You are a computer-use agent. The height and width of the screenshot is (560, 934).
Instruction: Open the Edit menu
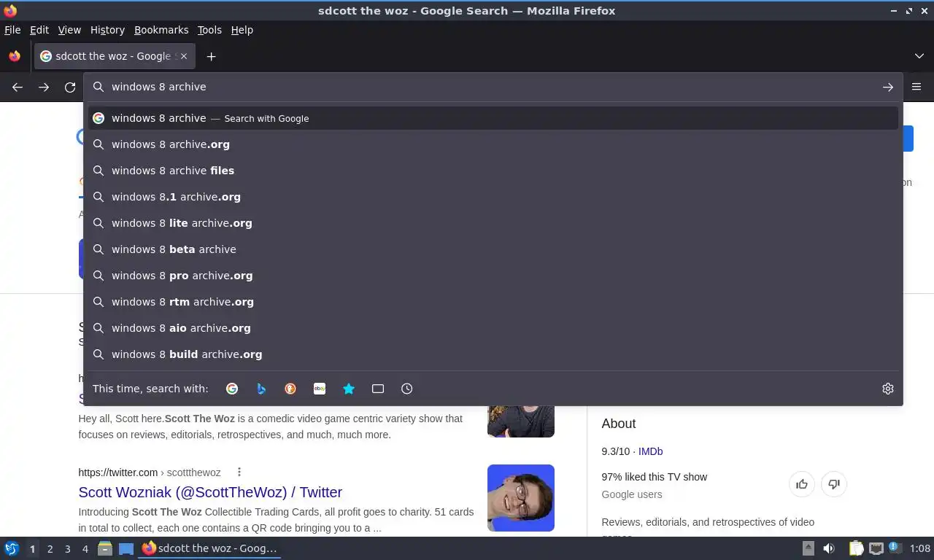[x=39, y=30]
